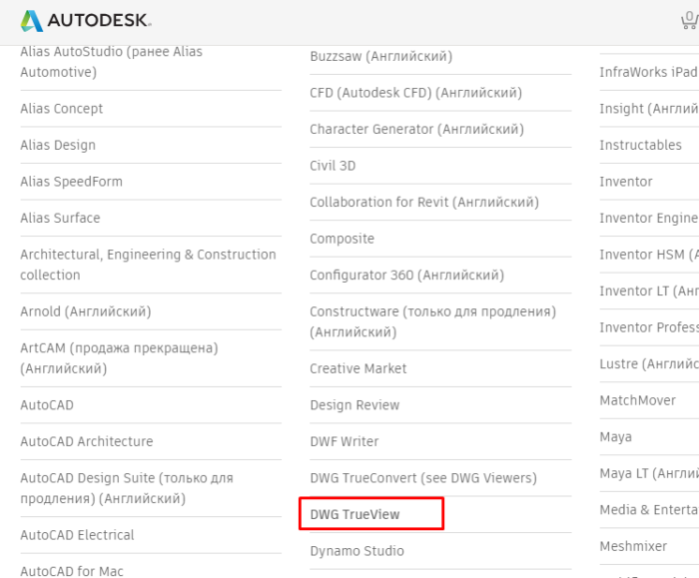699x578 pixels.
Task: Open the shopping cart icon
Action: 690,20
